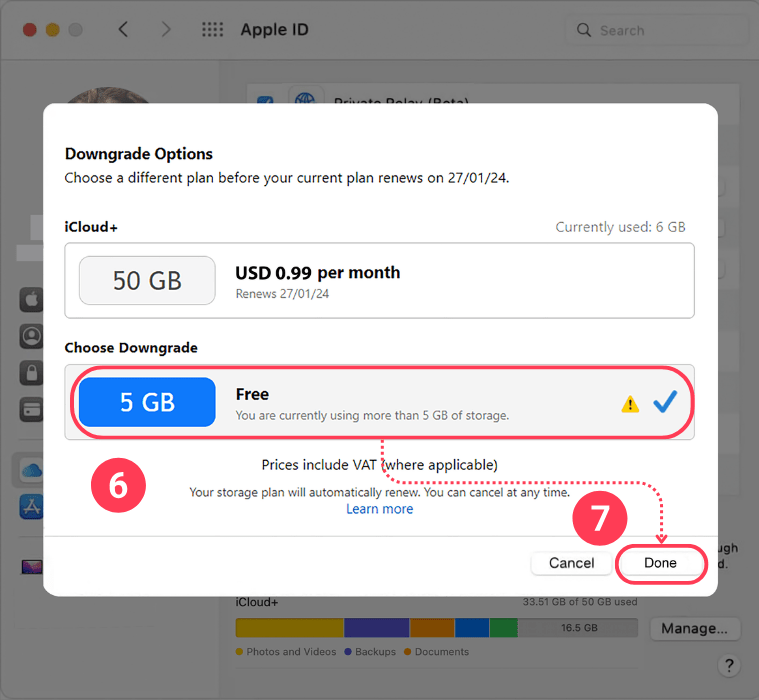The width and height of the screenshot is (759, 700).
Task: Click the search magnifier icon
Action: tap(584, 30)
